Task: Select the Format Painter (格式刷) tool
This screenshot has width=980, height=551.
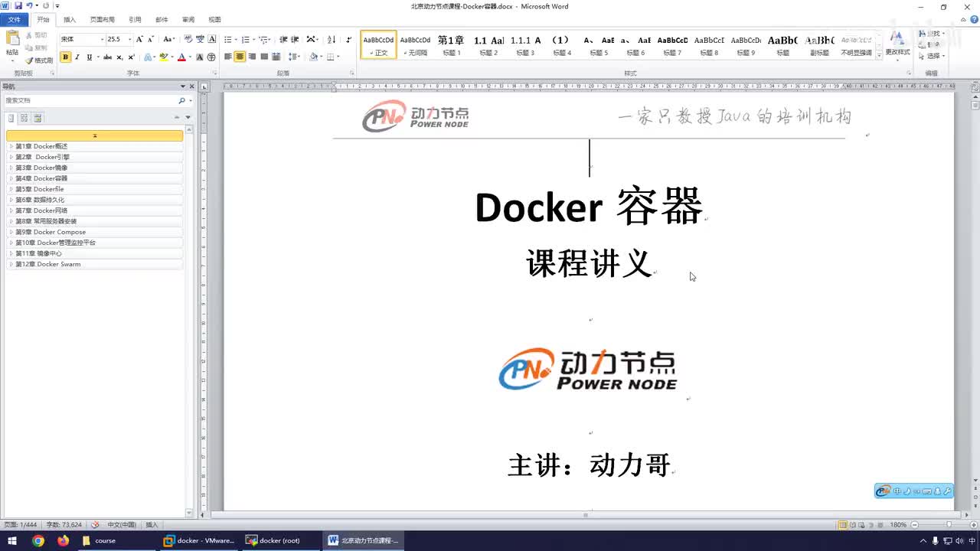Action: point(39,60)
